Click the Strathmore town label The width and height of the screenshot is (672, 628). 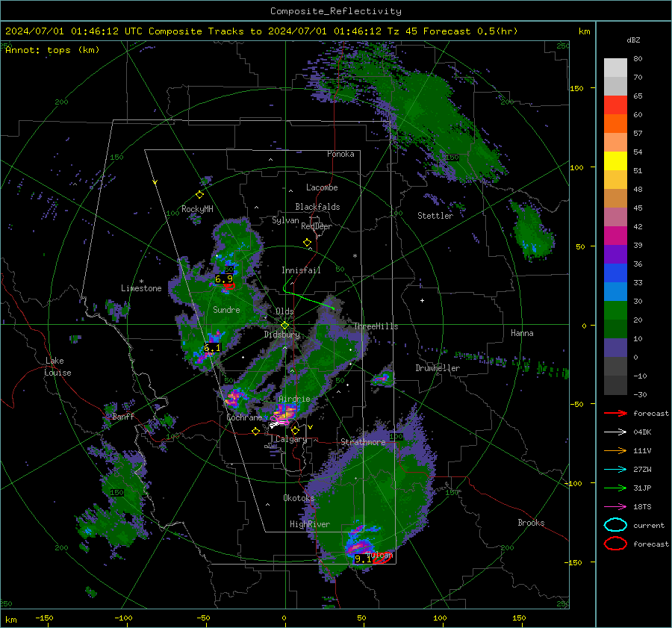coord(364,442)
